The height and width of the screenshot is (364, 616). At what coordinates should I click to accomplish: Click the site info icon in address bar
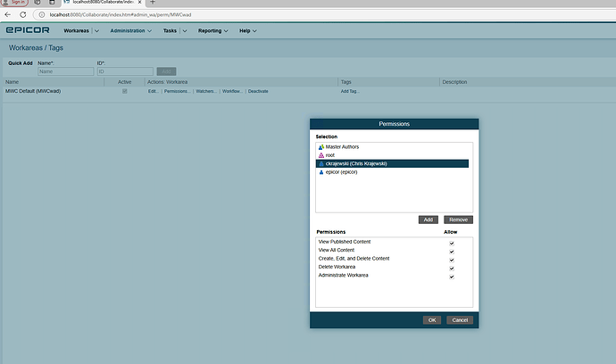42,14
